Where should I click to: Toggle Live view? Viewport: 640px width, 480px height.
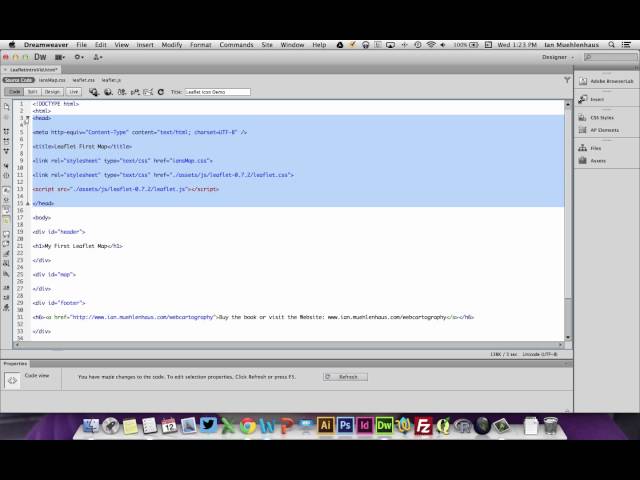point(73,92)
